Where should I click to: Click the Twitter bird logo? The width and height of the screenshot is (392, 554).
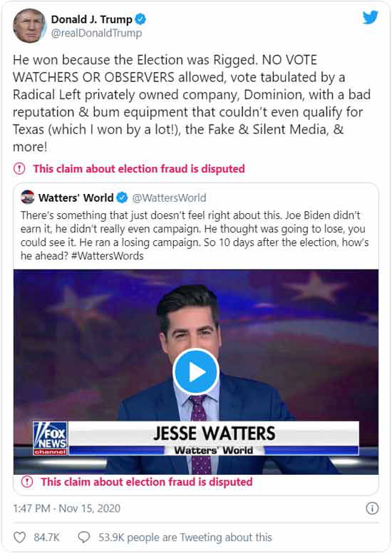coord(370,17)
